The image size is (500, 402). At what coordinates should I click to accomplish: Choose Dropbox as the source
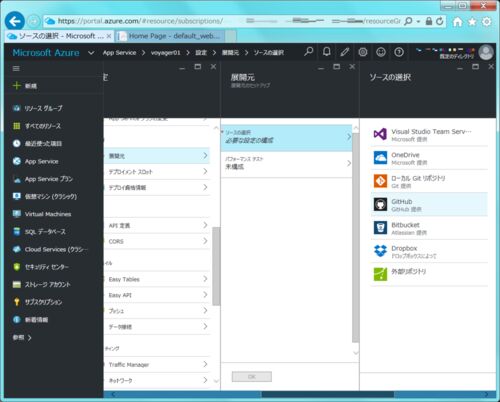pos(429,251)
